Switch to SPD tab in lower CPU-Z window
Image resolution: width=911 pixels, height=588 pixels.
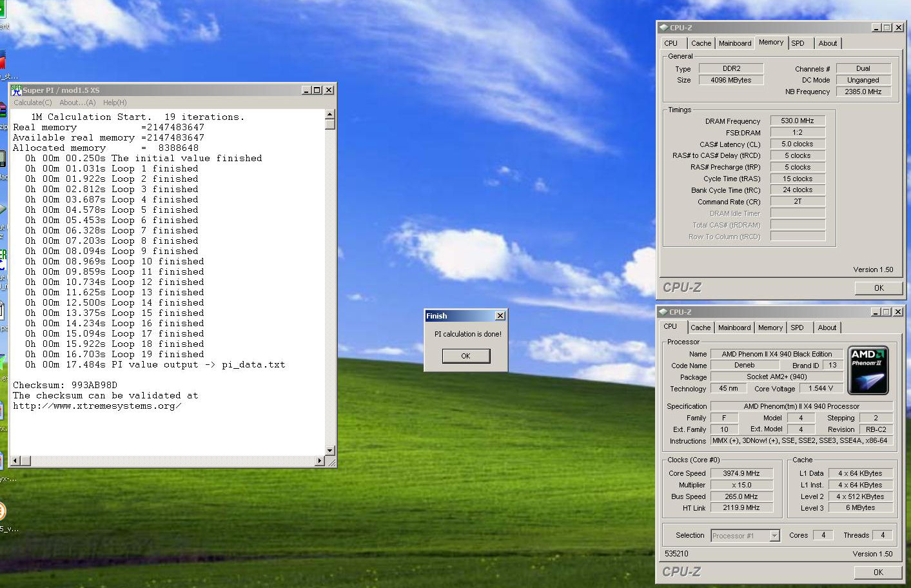pyautogui.click(x=798, y=328)
